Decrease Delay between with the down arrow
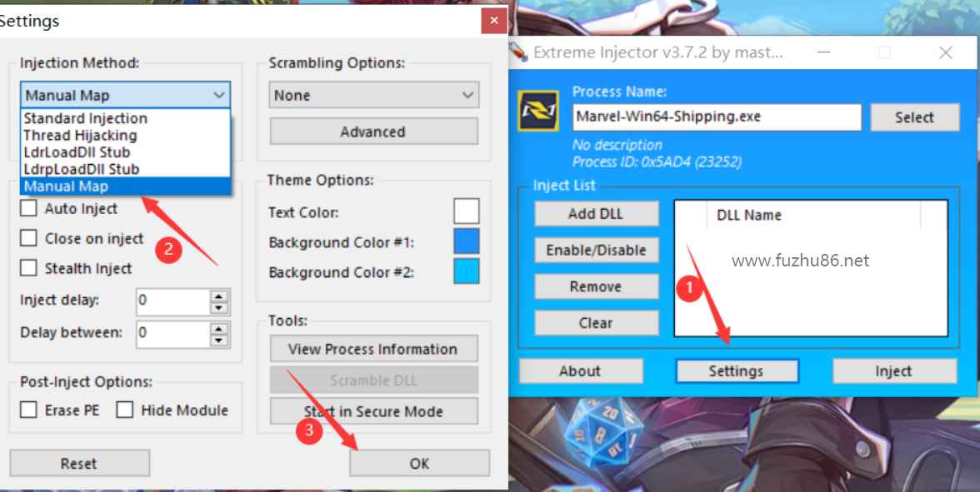Screen dimensions: 980x492 [218, 340]
